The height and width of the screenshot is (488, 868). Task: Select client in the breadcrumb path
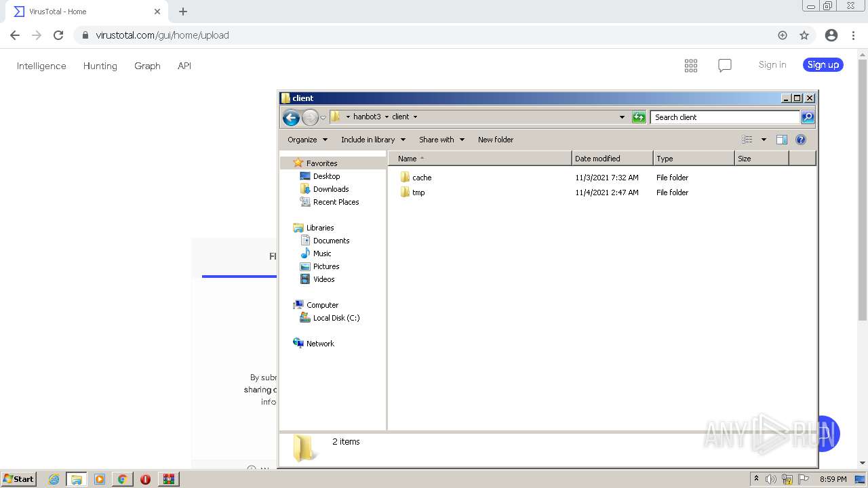(401, 117)
